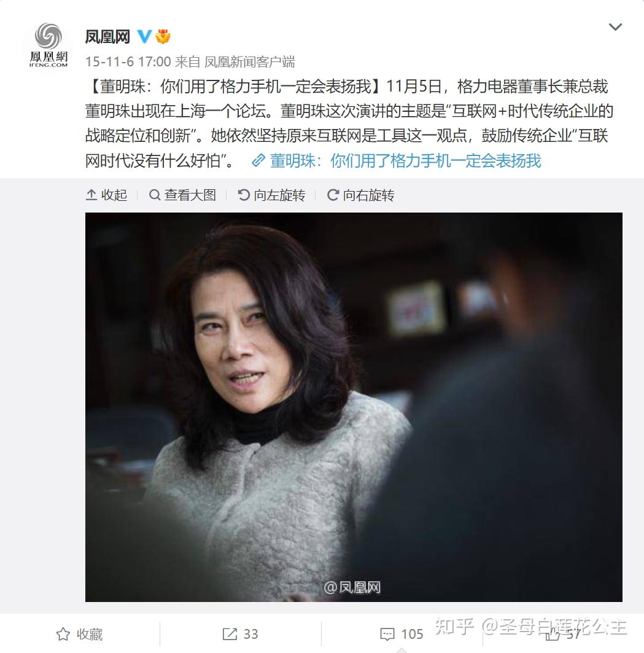Click the blue V verification badge
Image resolution: width=644 pixels, height=653 pixels.
(x=144, y=37)
